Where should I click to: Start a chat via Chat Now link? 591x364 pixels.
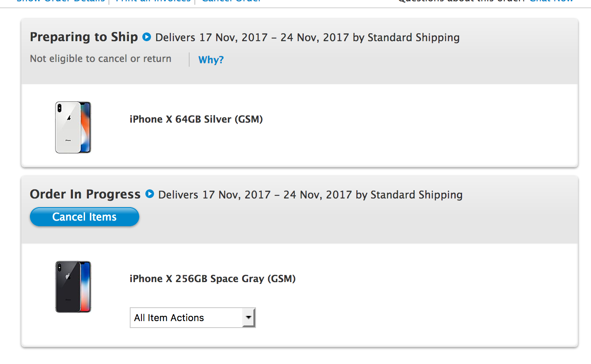(x=551, y=1)
